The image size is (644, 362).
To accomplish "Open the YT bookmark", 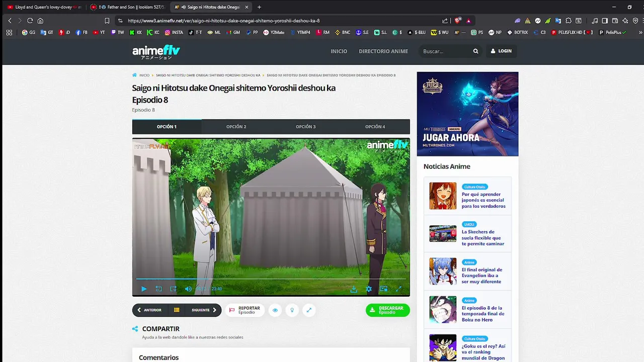I will [99, 33].
